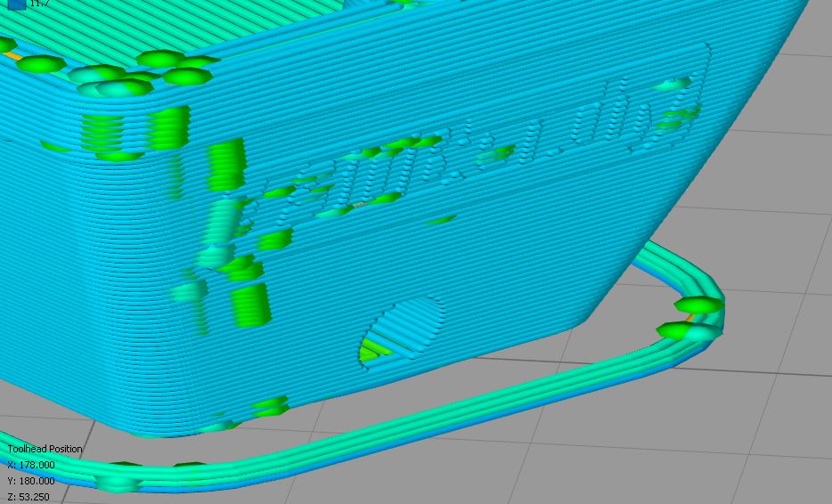Select the Y: 180.000 toolhead readout
The height and width of the screenshot is (504, 832).
(x=31, y=481)
